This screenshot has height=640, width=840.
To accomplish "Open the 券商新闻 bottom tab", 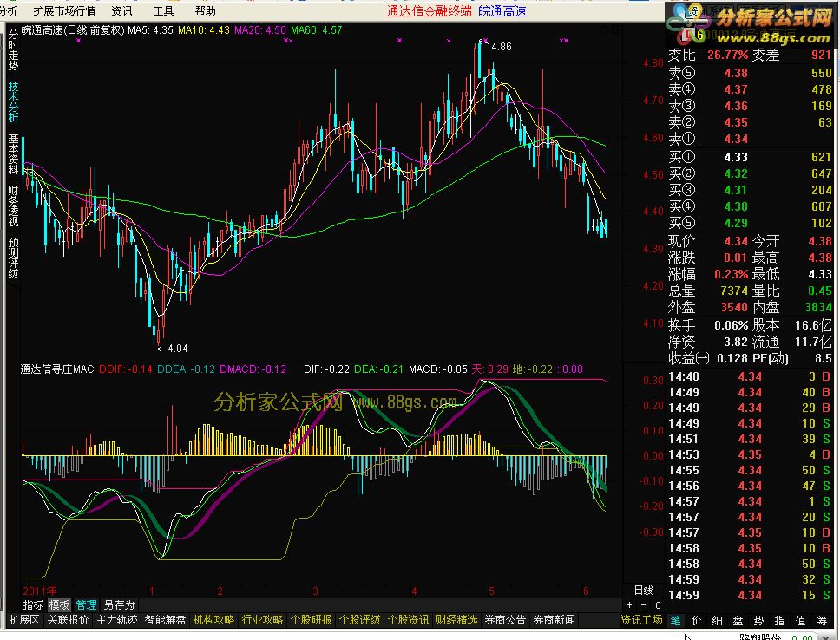I will coord(554,620).
